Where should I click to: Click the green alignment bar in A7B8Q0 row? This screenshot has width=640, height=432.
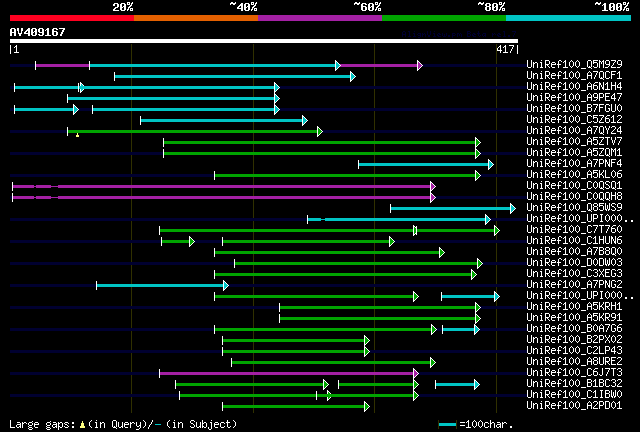click(x=329, y=253)
